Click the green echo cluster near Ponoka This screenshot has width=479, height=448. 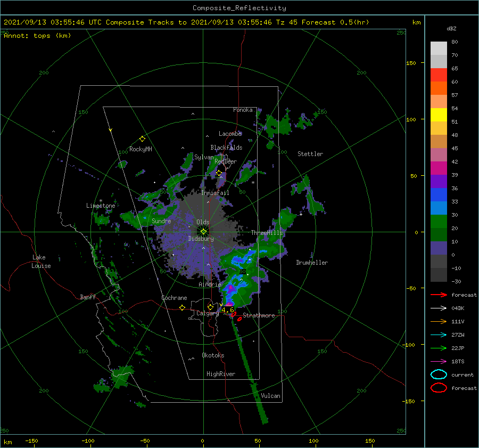click(x=278, y=125)
